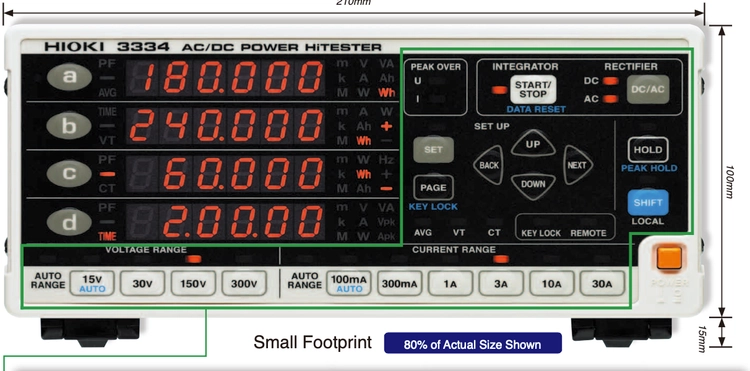The image size is (750, 371).
Task: Select the 150V voltage range
Action: pos(193,284)
